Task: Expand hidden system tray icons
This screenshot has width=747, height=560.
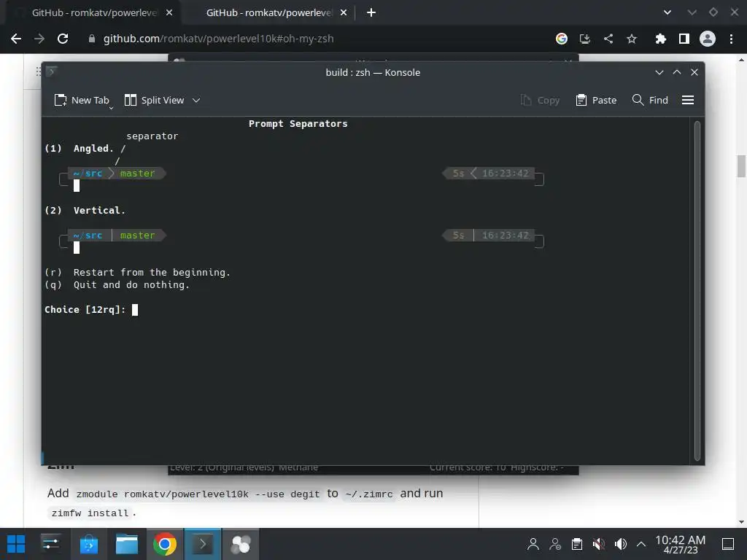Action: click(x=641, y=544)
